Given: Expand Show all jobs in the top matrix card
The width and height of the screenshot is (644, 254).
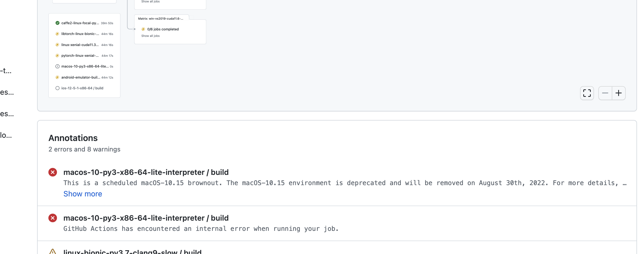Looking at the screenshot, I should [151, 2].
